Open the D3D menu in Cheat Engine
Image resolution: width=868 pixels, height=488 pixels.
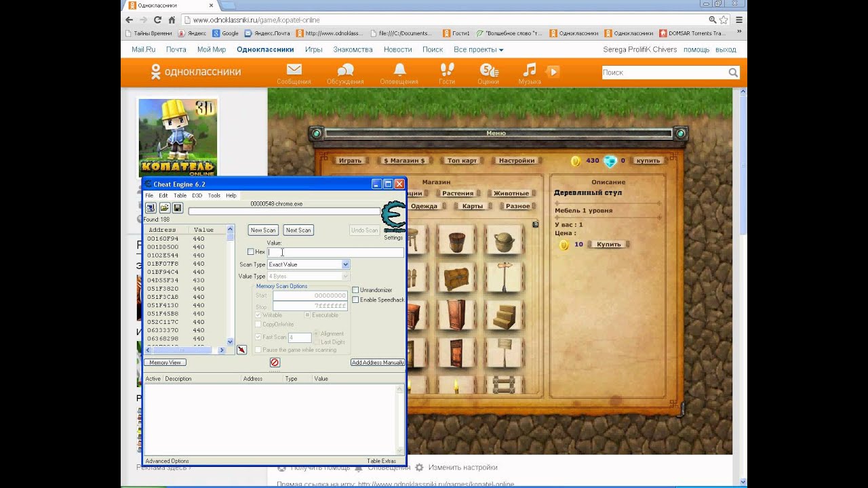click(197, 195)
